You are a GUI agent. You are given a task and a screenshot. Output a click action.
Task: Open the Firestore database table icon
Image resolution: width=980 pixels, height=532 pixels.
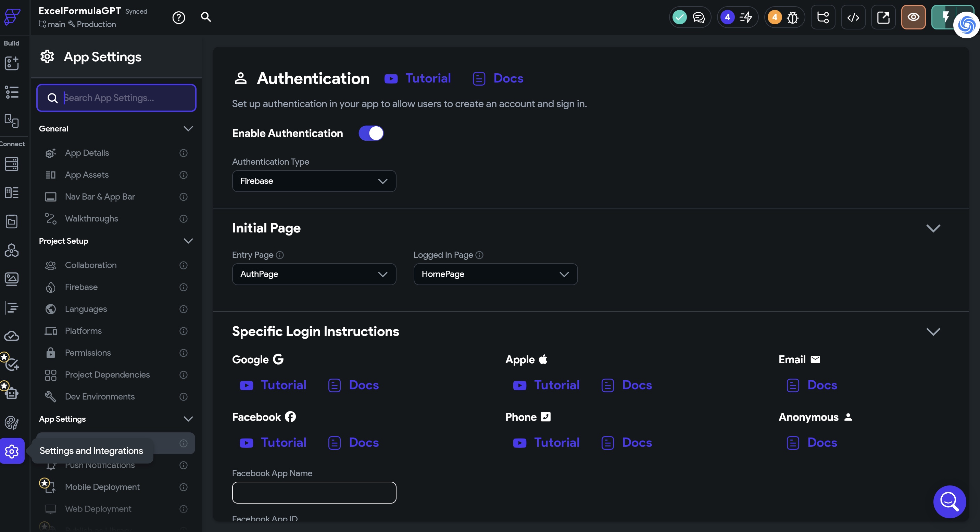11,164
